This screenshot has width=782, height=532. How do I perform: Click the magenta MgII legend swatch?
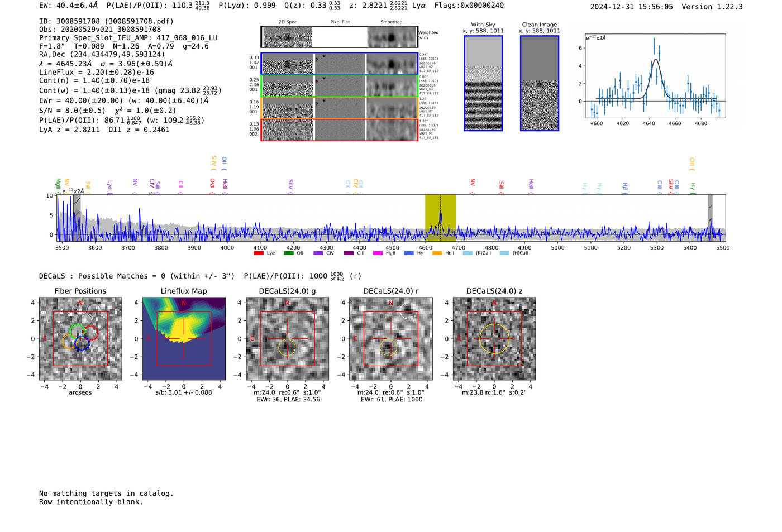pyautogui.click(x=378, y=253)
